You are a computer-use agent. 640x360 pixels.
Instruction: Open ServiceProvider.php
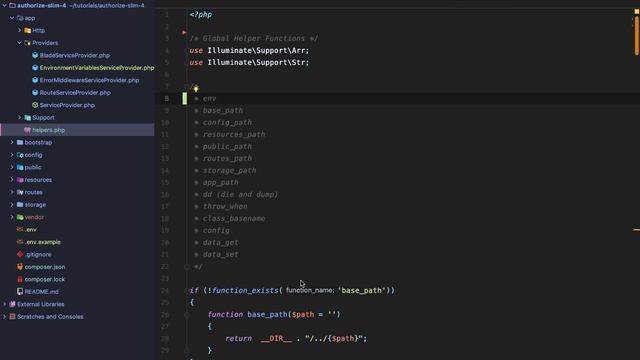coord(67,105)
